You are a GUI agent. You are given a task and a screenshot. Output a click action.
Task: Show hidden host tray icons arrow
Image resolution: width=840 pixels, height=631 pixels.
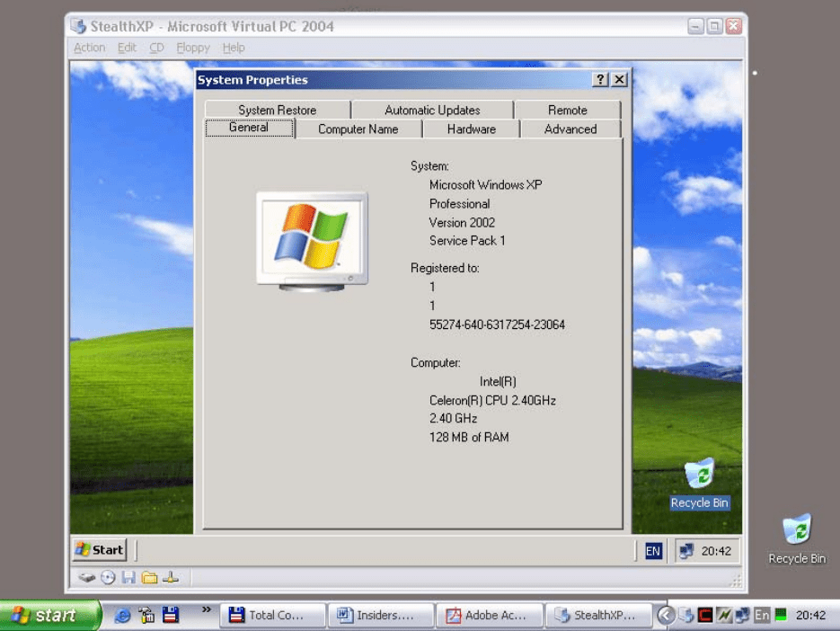pos(666,615)
